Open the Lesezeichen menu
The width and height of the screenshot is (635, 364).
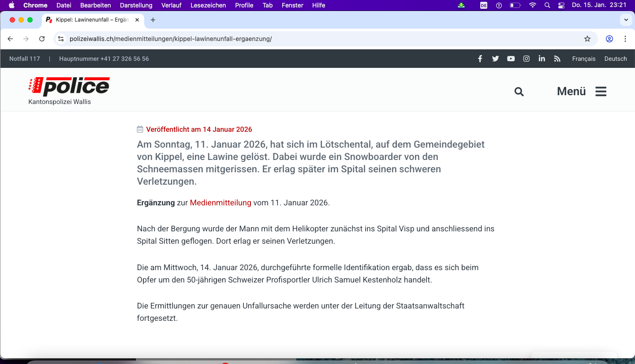click(x=208, y=5)
